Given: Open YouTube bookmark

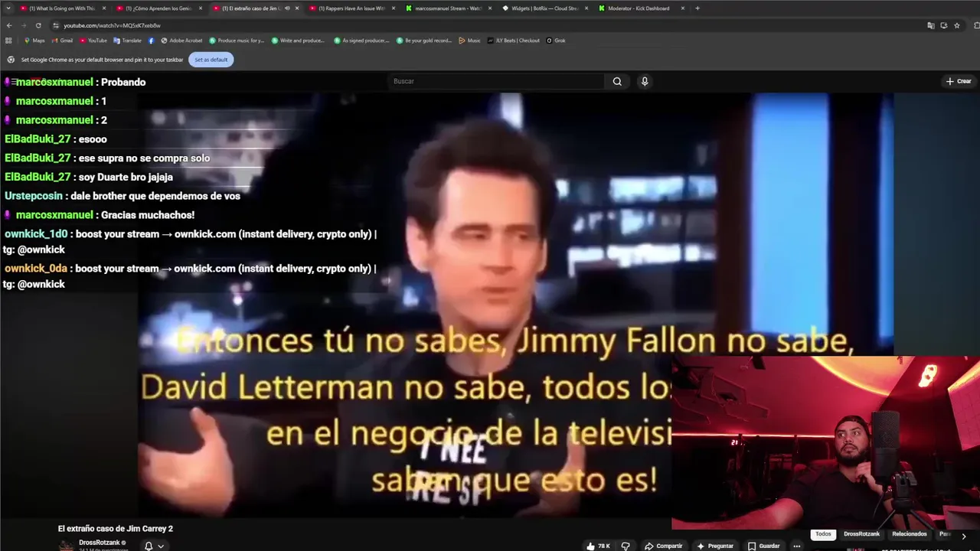Looking at the screenshot, I should [x=93, y=41].
